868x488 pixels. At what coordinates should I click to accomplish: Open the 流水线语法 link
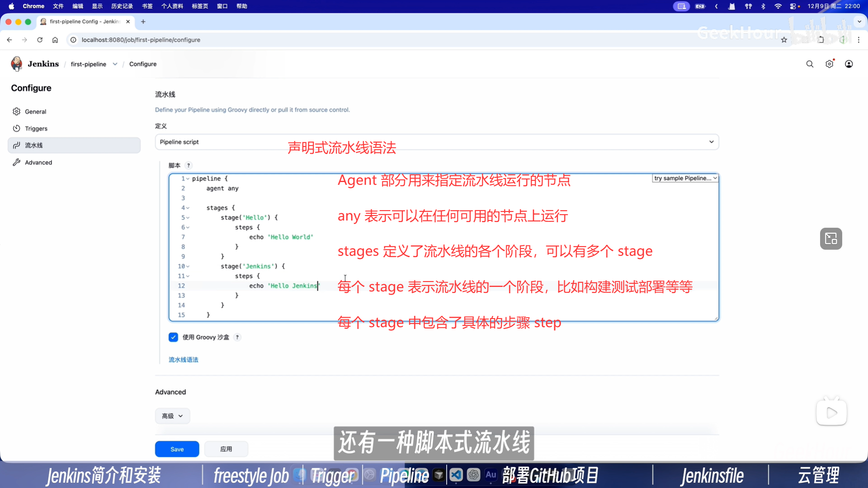click(183, 360)
